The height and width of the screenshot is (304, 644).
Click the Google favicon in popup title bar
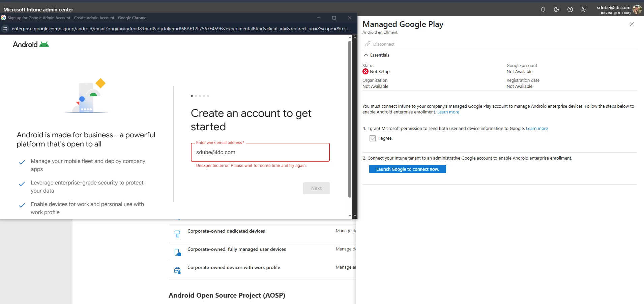[3, 18]
